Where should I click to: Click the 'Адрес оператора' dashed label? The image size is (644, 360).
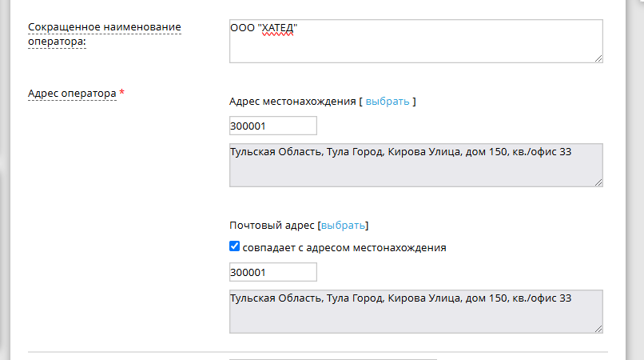72,93
